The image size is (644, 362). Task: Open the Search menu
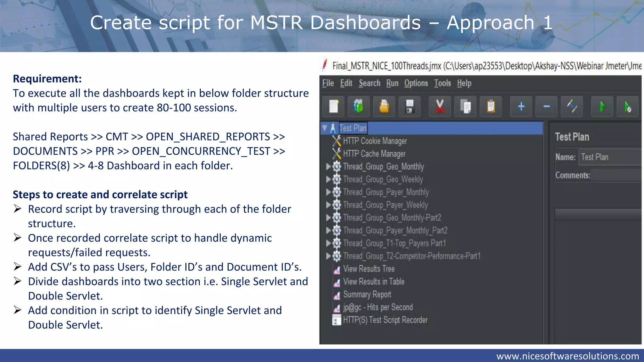pos(369,83)
